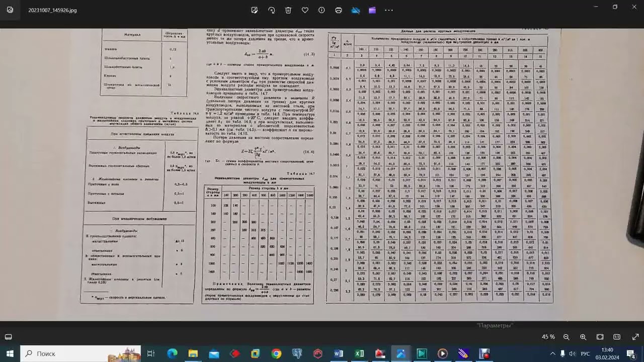The width and height of the screenshot is (644, 362).
Task: Click the microphone tray icon
Action: click(562, 353)
